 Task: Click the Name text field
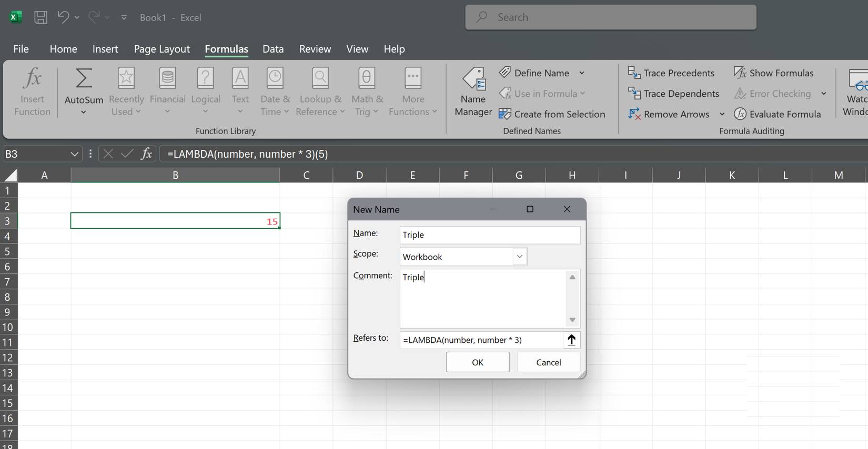[490, 235]
